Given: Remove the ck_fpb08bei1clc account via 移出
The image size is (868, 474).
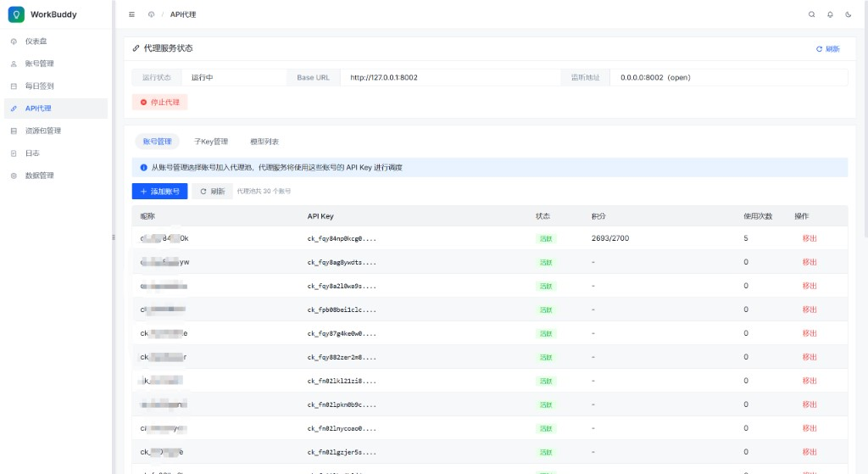Looking at the screenshot, I should pos(810,309).
